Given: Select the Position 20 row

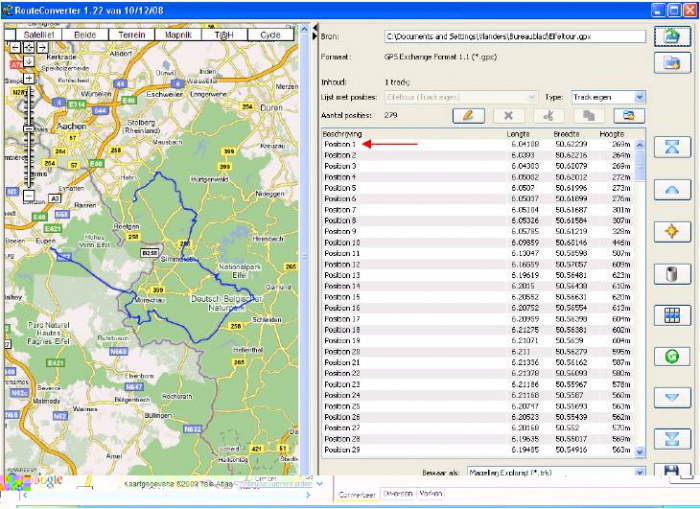Looking at the screenshot, I should point(478,352).
